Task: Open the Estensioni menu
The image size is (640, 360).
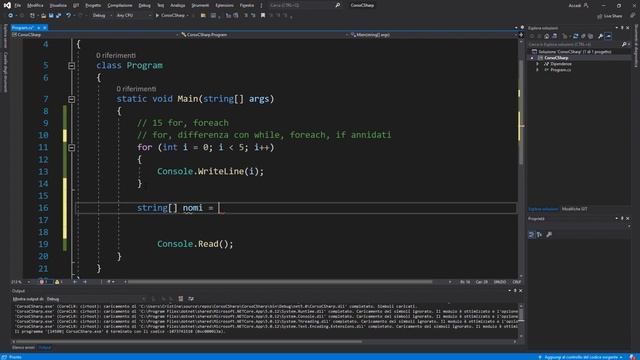Action: (x=224, y=5)
